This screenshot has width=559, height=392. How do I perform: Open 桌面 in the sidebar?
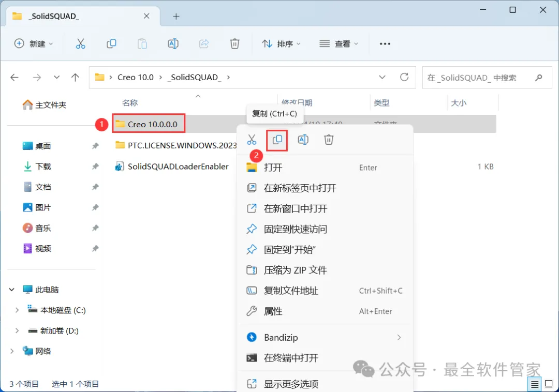(x=37, y=146)
